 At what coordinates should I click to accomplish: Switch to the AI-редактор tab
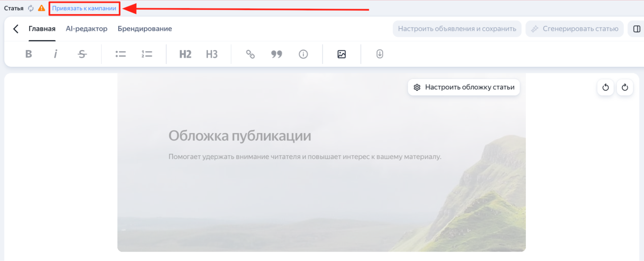pyautogui.click(x=86, y=29)
